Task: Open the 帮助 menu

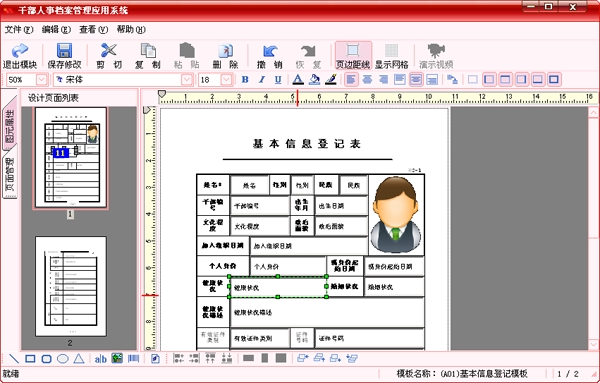Action: tap(131, 29)
